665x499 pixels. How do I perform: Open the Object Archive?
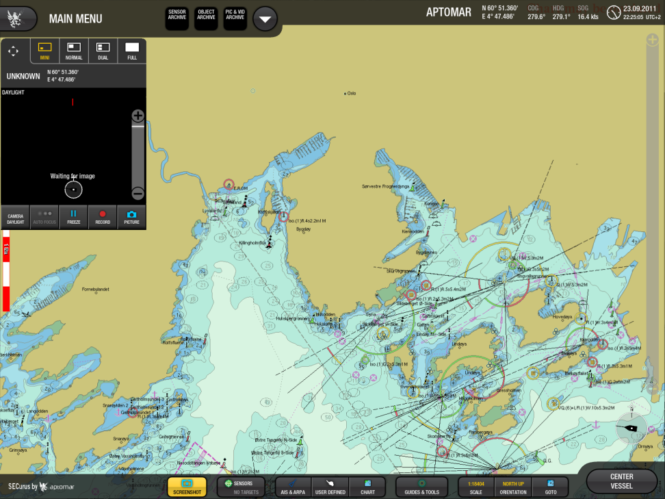[206, 19]
